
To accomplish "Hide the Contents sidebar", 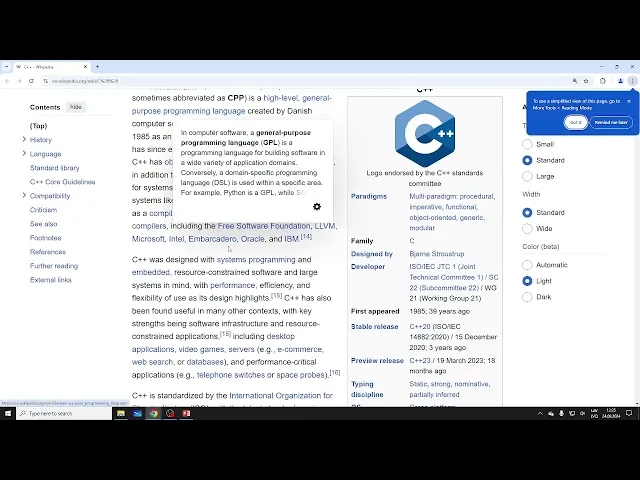I will 76,107.
